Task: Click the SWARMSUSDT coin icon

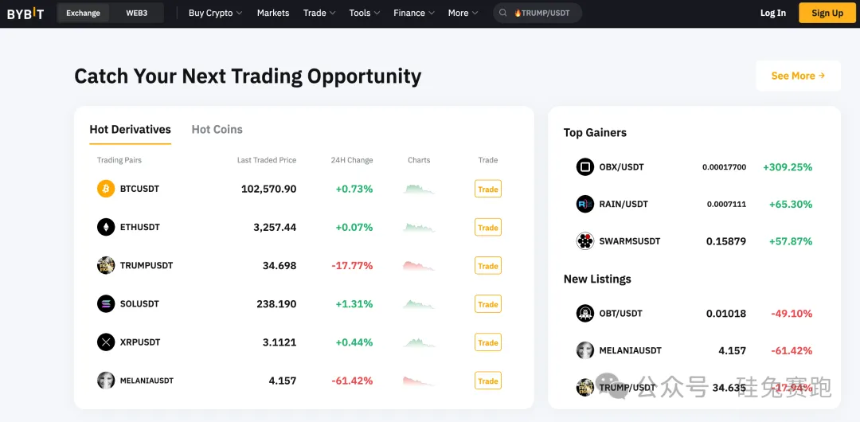Action: click(x=585, y=241)
